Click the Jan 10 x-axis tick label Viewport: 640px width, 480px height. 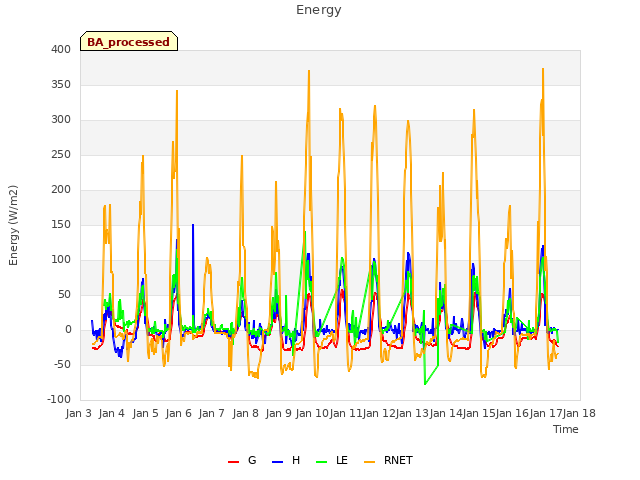click(312, 413)
